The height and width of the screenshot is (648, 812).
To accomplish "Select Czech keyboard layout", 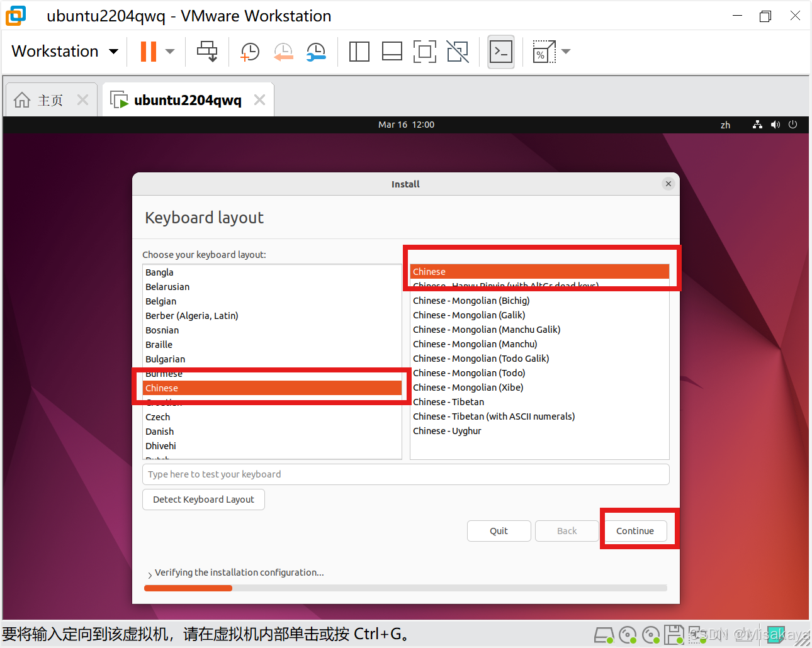I will coord(272,417).
